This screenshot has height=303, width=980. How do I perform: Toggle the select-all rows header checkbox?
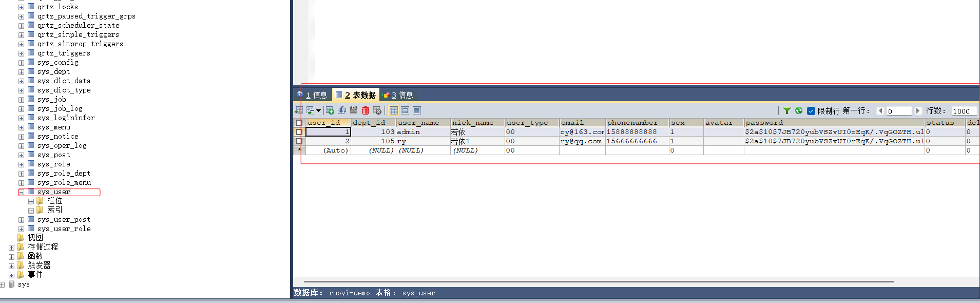[x=299, y=123]
